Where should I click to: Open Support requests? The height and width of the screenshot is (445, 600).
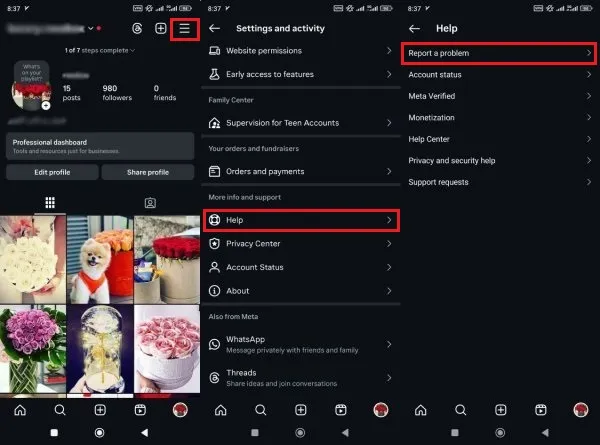pos(499,182)
